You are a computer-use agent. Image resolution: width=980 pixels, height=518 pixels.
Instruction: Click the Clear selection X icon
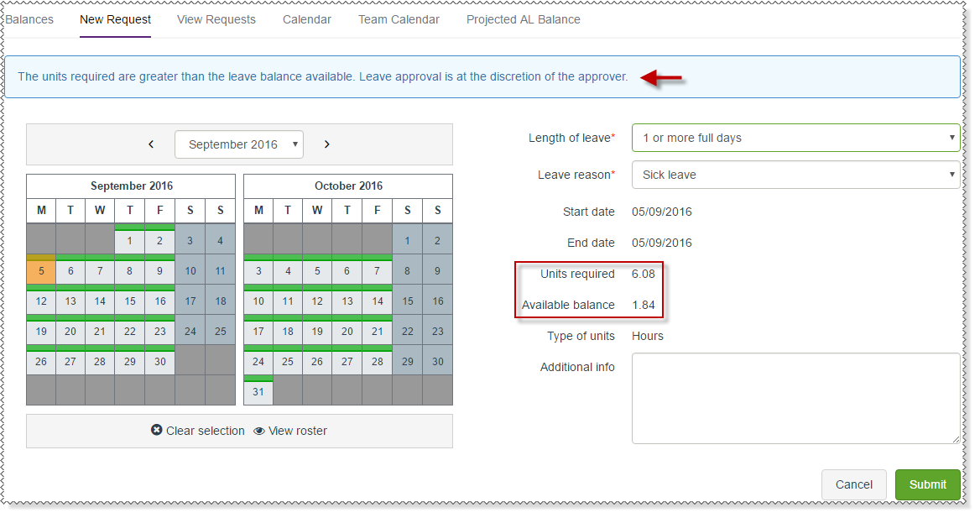[x=157, y=431]
